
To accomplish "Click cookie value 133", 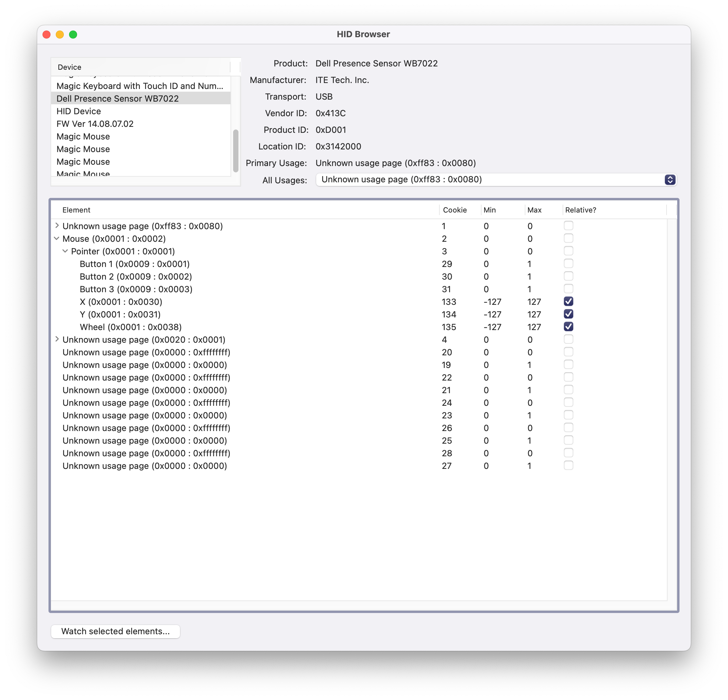I will click(x=449, y=302).
